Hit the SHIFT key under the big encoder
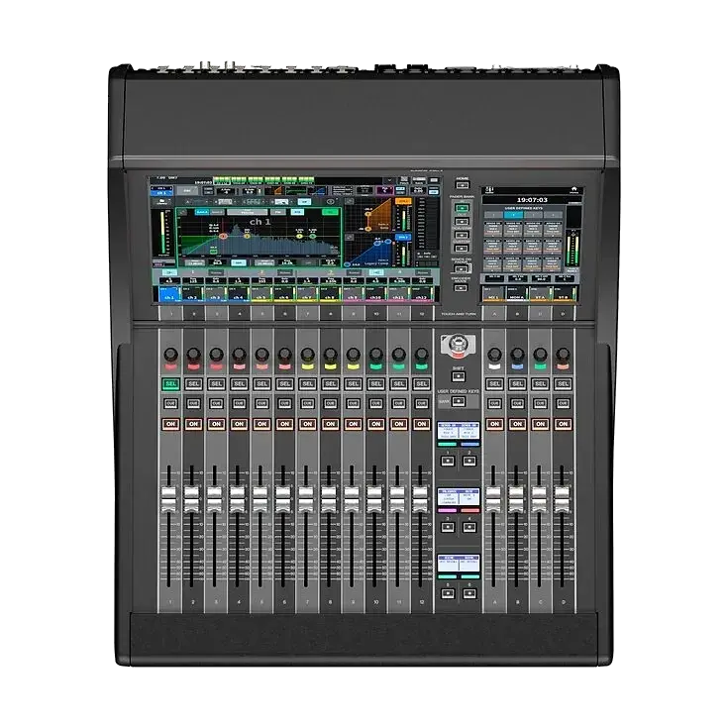Viewport: 728px width, 728px height. 459,376
